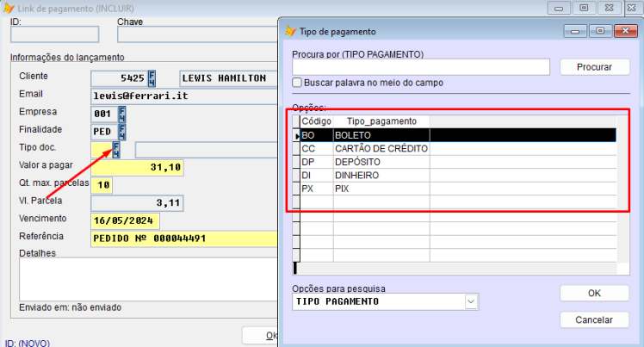Screen dimensions: 644x347
Task: Click the Referência field
Action: point(184,239)
